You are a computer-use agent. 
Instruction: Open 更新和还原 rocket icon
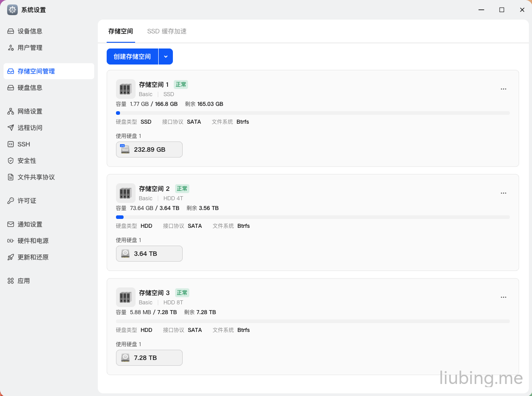pyautogui.click(x=11, y=257)
